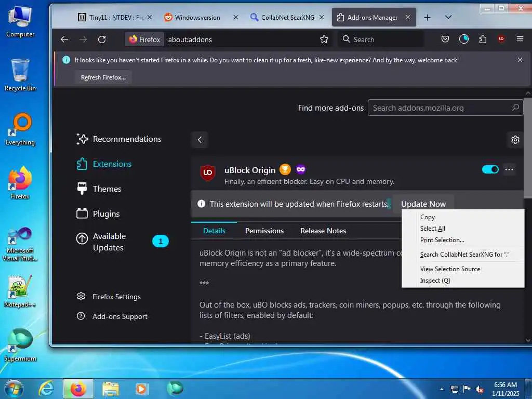The image size is (532, 399).
Task: Click the page vertical scrollbar thumb
Action: pos(528,148)
